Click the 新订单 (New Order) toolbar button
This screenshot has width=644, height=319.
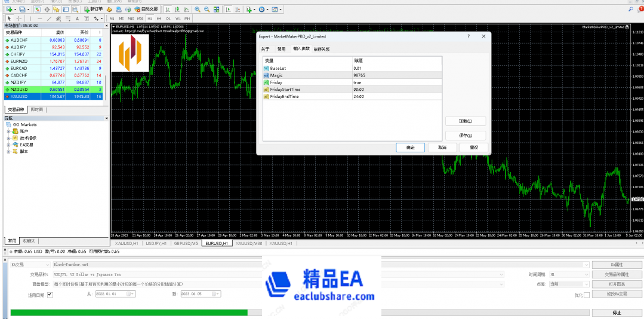(95, 10)
